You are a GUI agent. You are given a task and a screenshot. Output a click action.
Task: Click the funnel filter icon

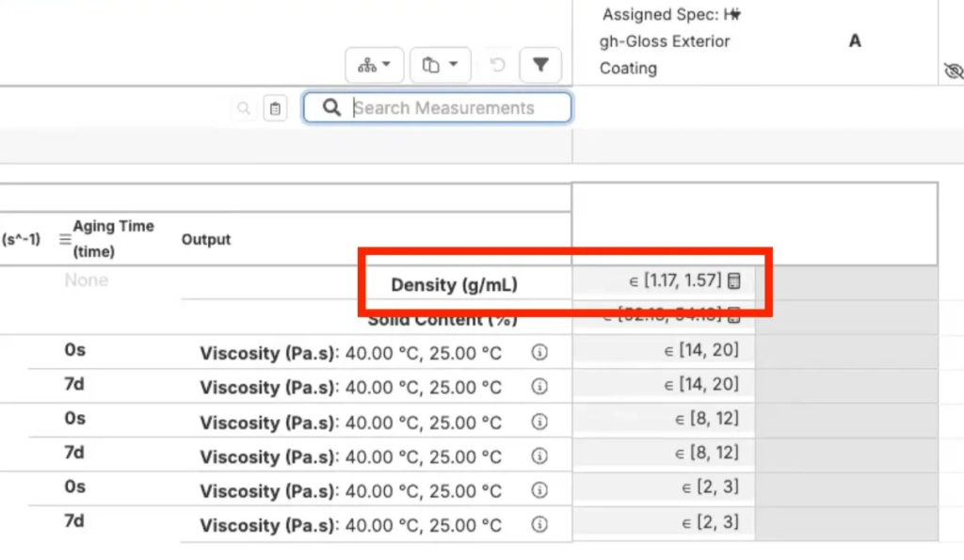click(540, 65)
